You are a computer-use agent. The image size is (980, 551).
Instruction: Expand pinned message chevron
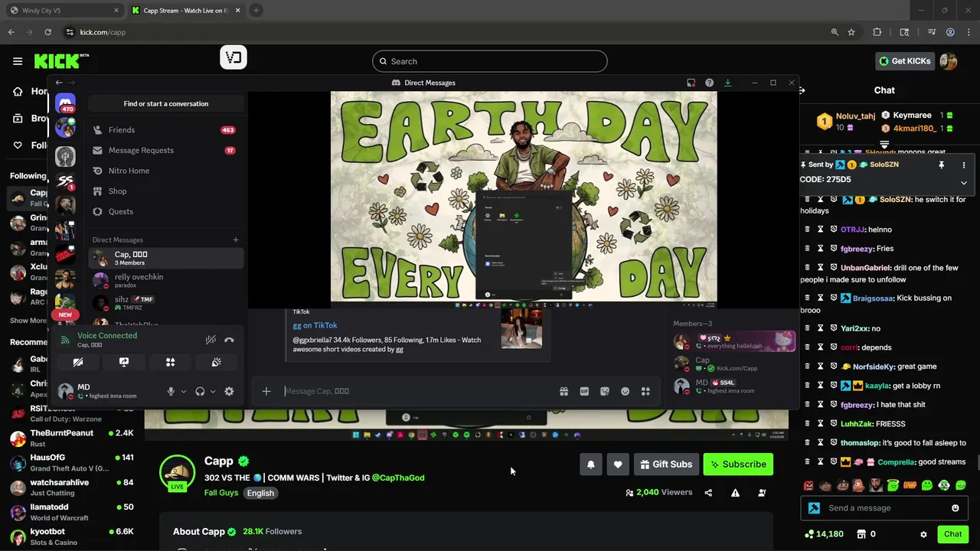pyautogui.click(x=964, y=183)
